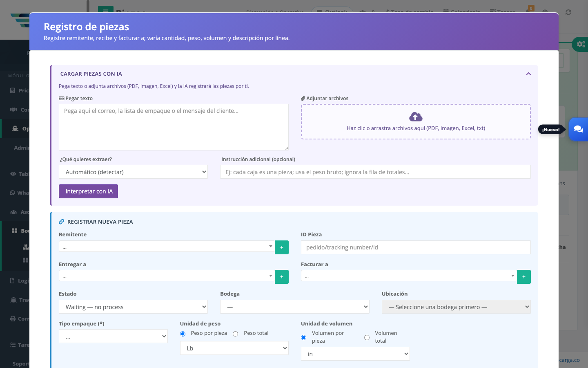Click the Adjuntar archivos drop zone
The height and width of the screenshot is (368, 588).
click(416, 121)
